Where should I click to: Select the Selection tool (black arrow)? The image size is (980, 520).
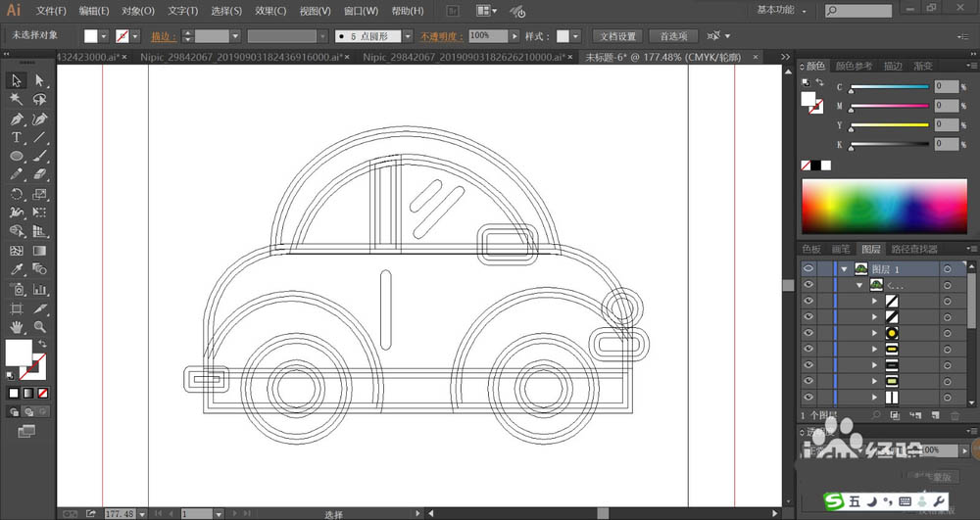[17, 80]
